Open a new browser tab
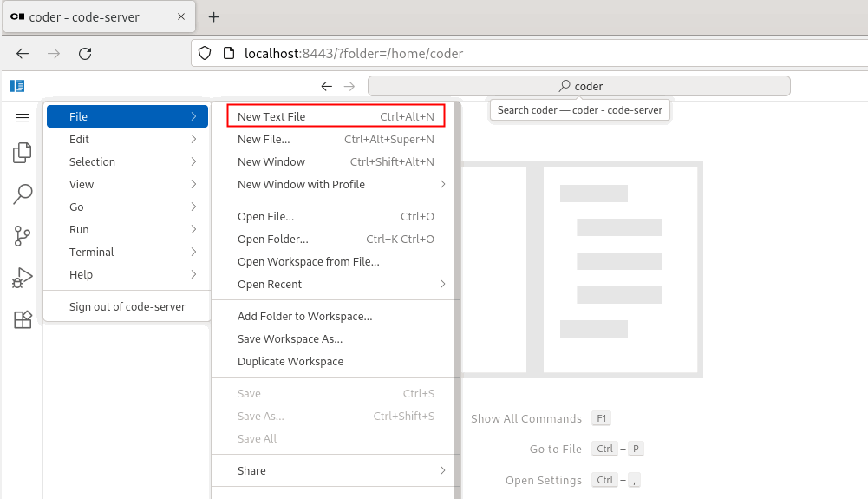 click(x=213, y=17)
